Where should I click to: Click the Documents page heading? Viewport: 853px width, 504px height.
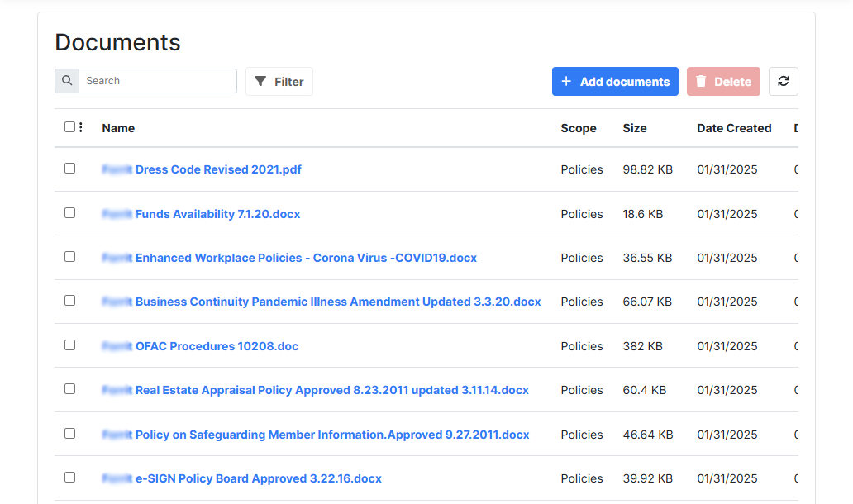[x=117, y=42]
